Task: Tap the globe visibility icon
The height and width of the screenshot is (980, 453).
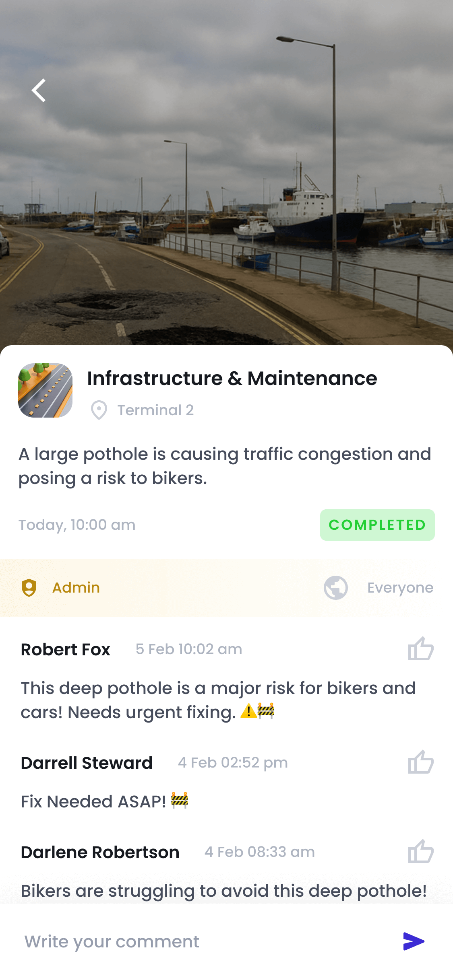Action: (336, 588)
